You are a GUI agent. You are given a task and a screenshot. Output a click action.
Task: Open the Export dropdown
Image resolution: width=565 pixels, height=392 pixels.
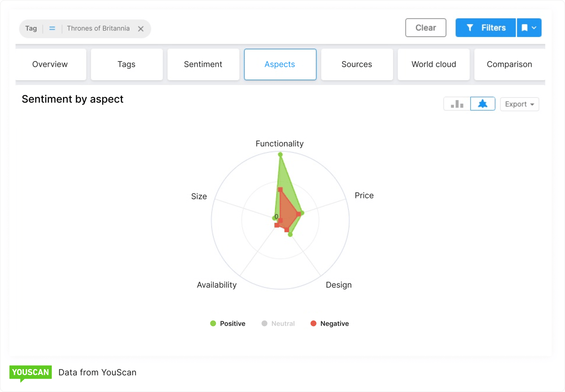[x=519, y=104]
